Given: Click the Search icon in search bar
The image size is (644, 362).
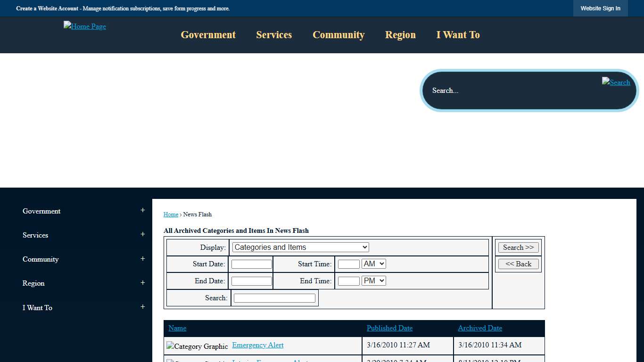Looking at the screenshot, I should (x=616, y=82).
